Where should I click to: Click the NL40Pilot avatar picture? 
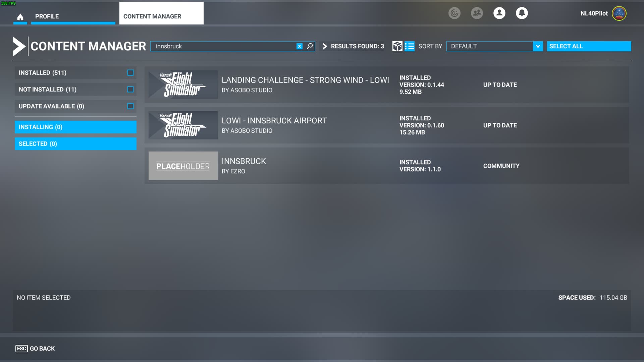click(x=619, y=13)
